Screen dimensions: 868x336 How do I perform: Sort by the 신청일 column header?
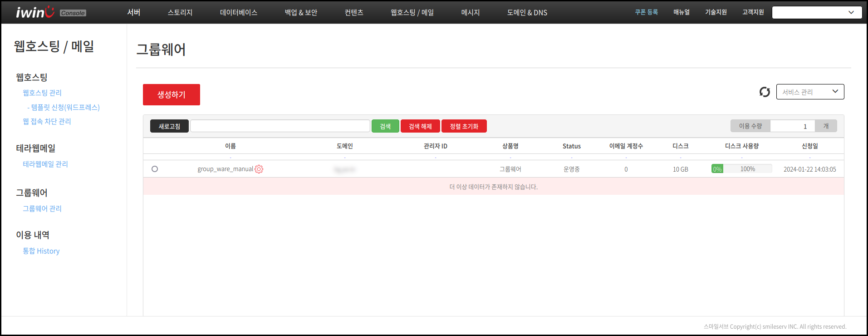tap(810, 146)
